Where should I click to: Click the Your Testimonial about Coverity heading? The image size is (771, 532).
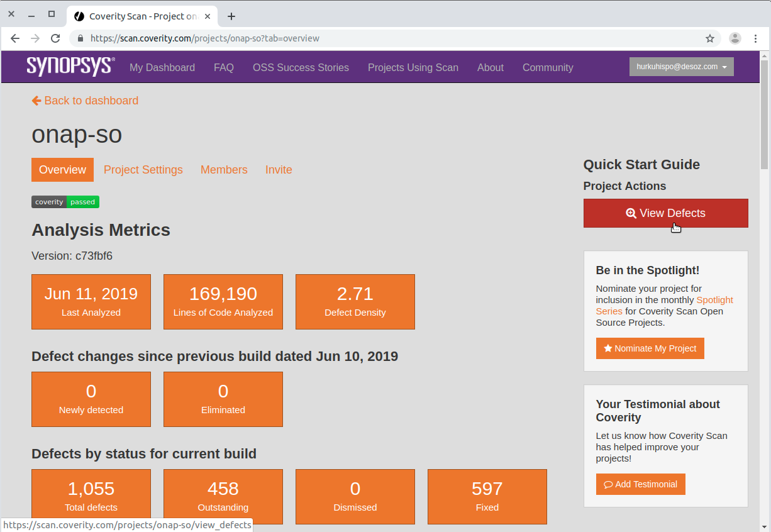point(658,411)
